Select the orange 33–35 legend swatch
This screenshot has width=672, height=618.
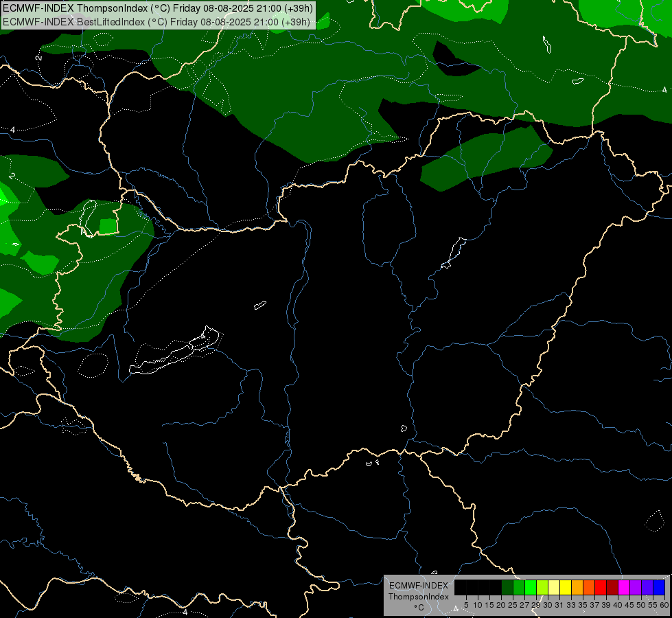coord(577,588)
